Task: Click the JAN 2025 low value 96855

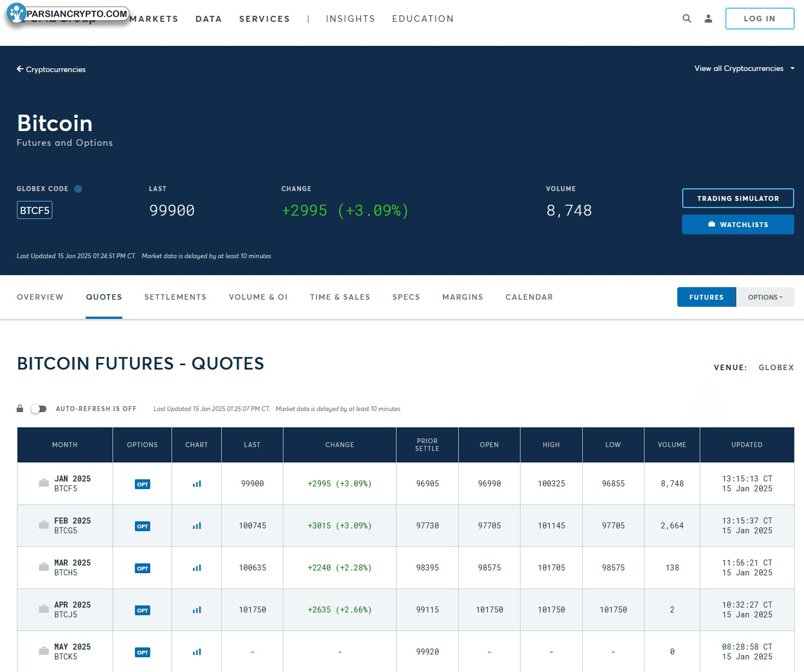Action: point(613,484)
